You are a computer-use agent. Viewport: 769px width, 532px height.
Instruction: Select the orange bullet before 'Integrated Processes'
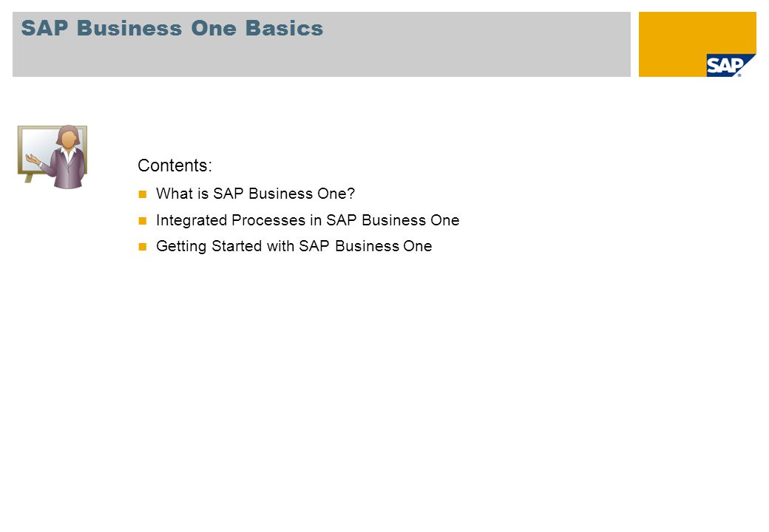pyautogui.click(x=143, y=221)
